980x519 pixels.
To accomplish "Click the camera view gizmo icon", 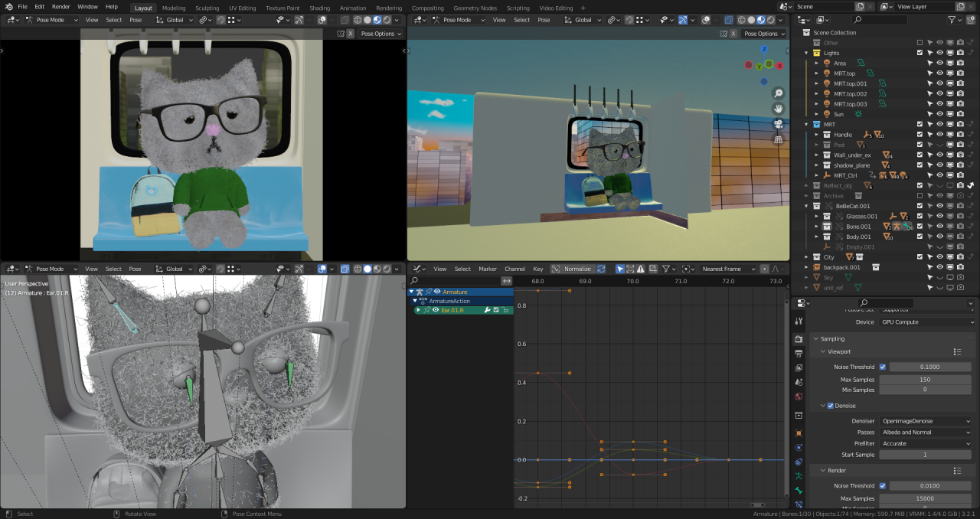I will point(778,124).
